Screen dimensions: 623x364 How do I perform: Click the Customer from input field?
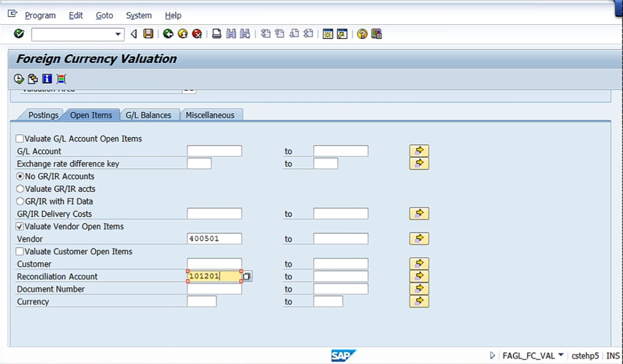(214, 264)
